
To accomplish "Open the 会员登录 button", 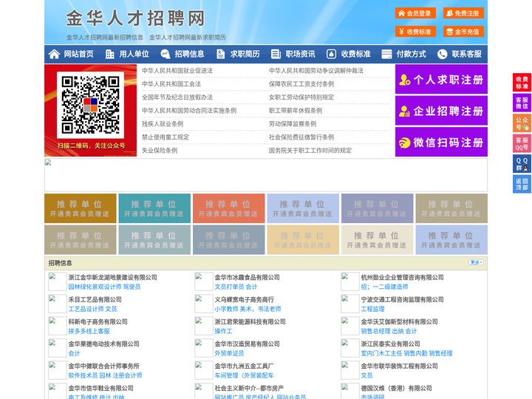I will (x=415, y=13).
